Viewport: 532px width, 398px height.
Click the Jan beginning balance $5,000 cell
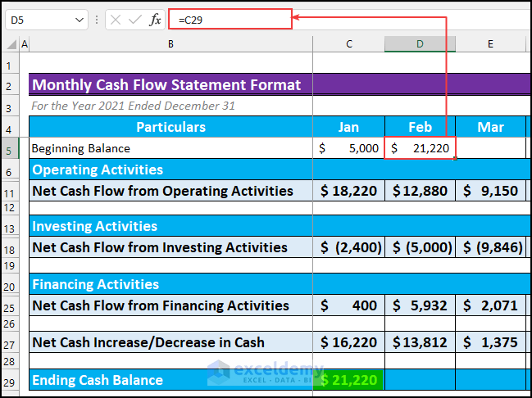(x=348, y=148)
